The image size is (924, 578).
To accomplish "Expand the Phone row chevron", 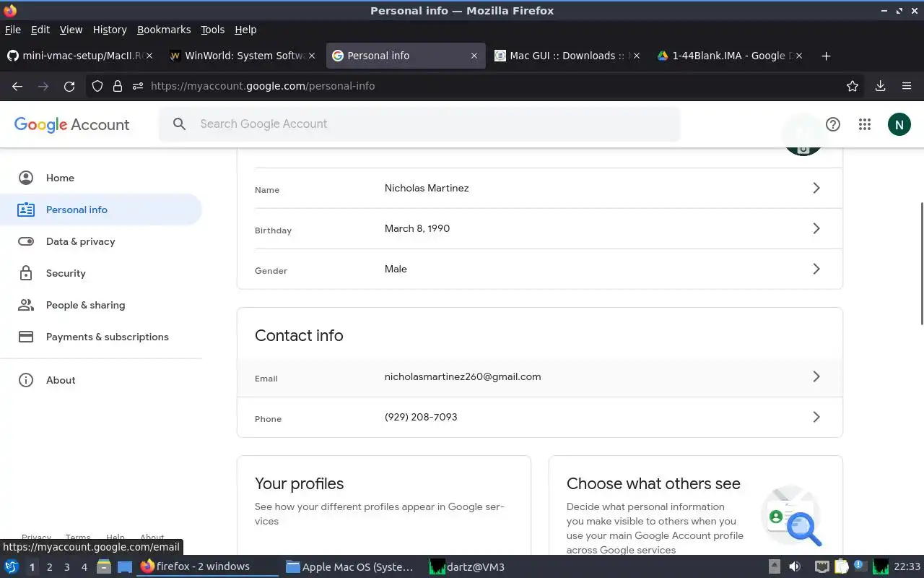I will point(816,417).
